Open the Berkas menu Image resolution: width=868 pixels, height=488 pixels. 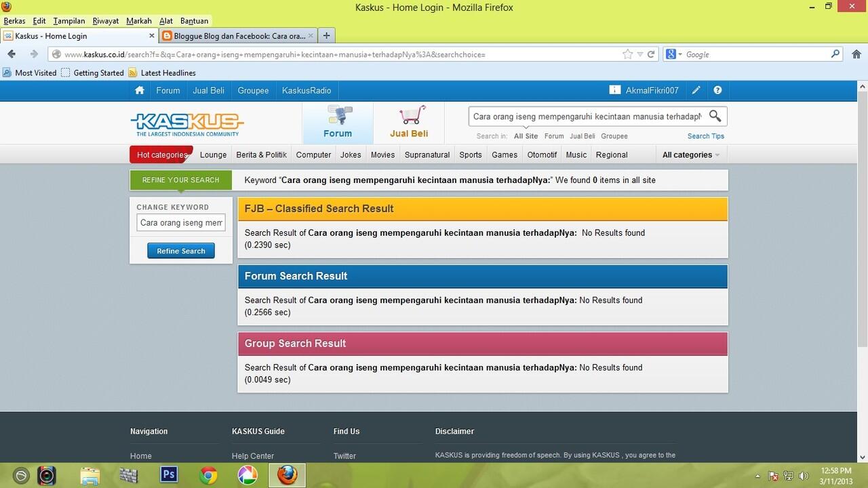click(x=14, y=21)
